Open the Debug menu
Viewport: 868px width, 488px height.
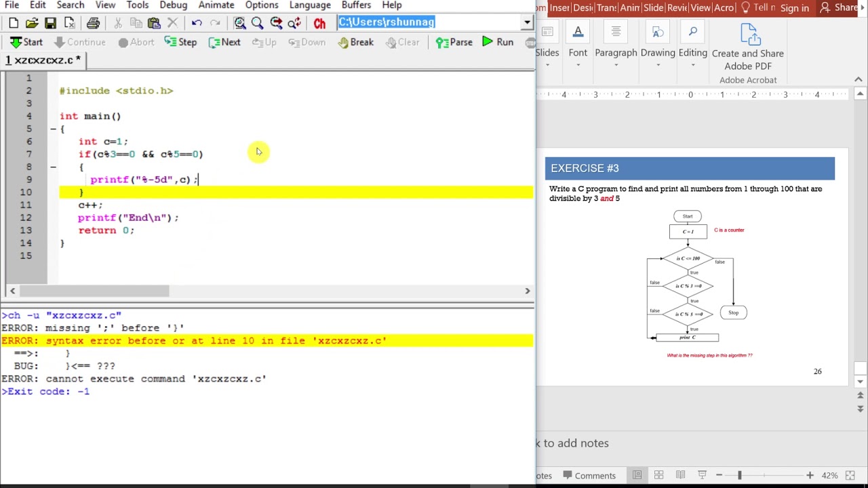tap(174, 5)
